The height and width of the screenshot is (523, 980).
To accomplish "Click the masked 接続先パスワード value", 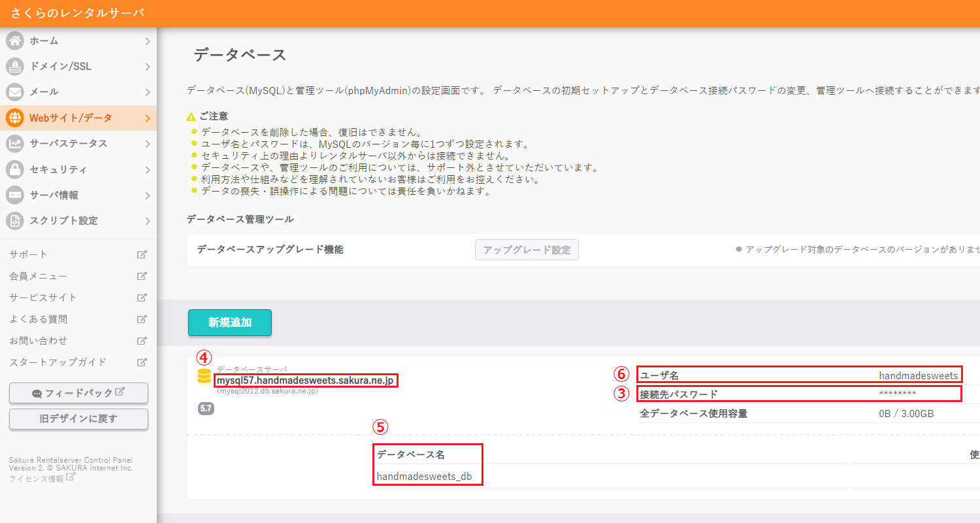I will [898, 394].
